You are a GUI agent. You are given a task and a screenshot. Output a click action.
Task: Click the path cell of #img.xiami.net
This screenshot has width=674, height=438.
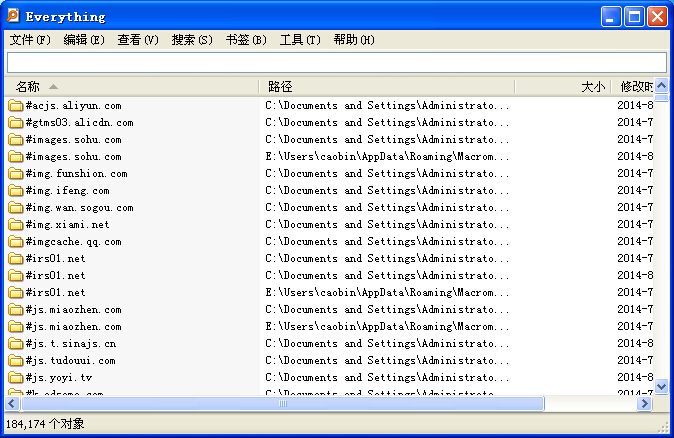387,225
